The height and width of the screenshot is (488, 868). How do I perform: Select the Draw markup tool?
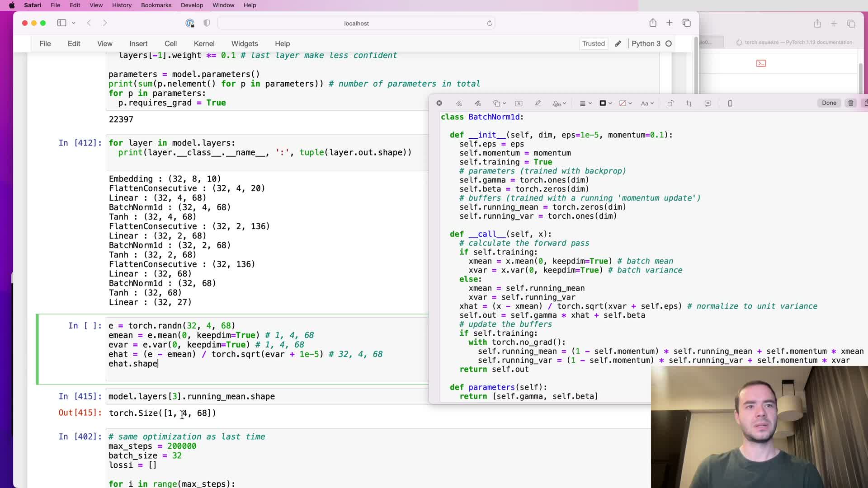pyautogui.click(x=478, y=103)
